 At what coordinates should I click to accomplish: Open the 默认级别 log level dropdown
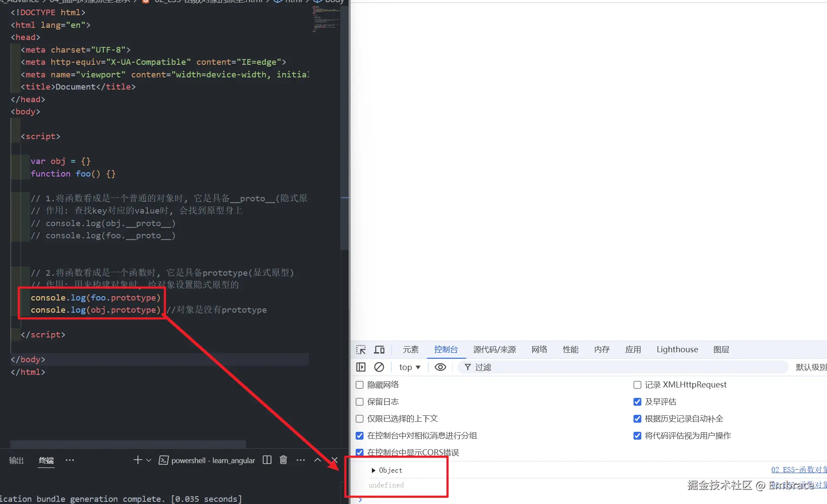pyautogui.click(x=811, y=367)
